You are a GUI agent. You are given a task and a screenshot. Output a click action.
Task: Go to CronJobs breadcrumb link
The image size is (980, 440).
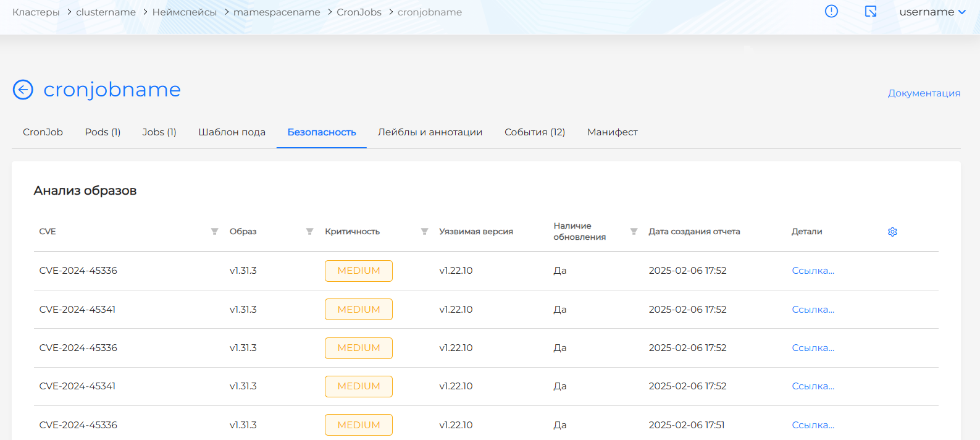359,12
